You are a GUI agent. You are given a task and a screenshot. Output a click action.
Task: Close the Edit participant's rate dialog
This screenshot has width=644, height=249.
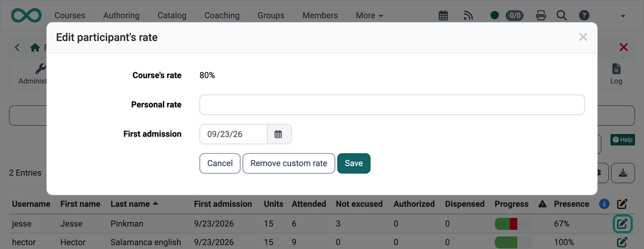coord(583,37)
